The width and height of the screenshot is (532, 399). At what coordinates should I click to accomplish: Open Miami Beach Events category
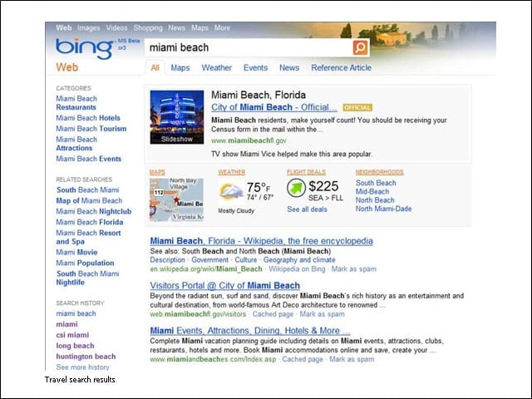(89, 159)
